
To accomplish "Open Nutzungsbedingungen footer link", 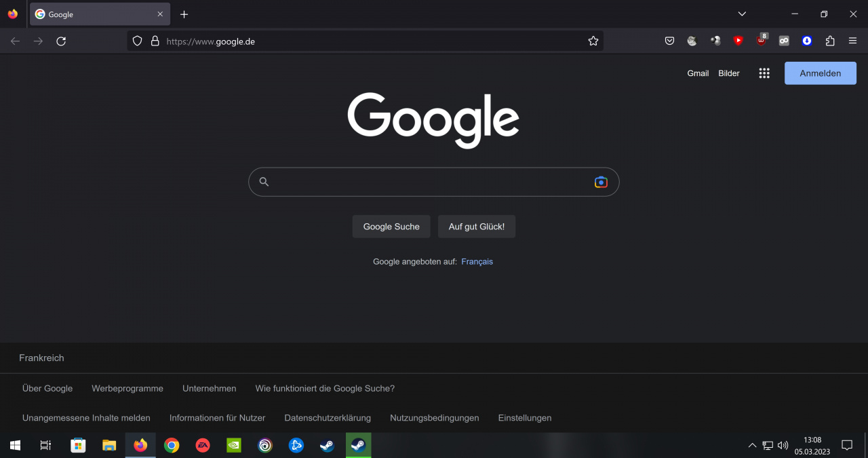I will (x=435, y=418).
